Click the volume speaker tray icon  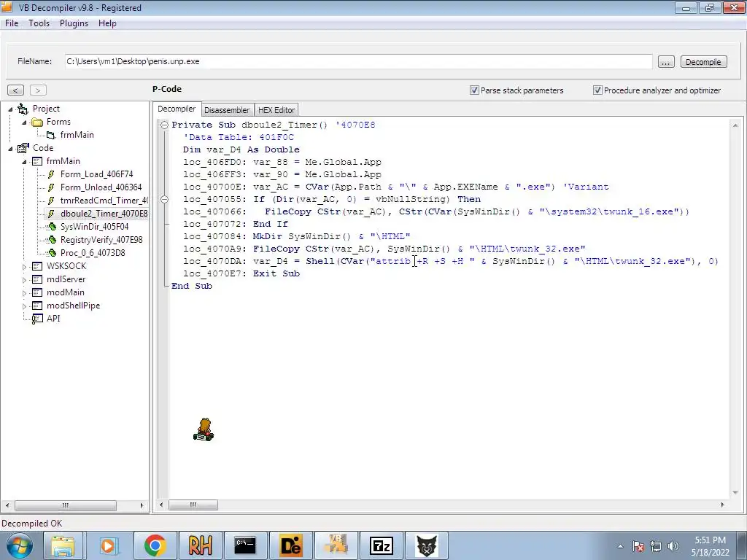[673, 546]
